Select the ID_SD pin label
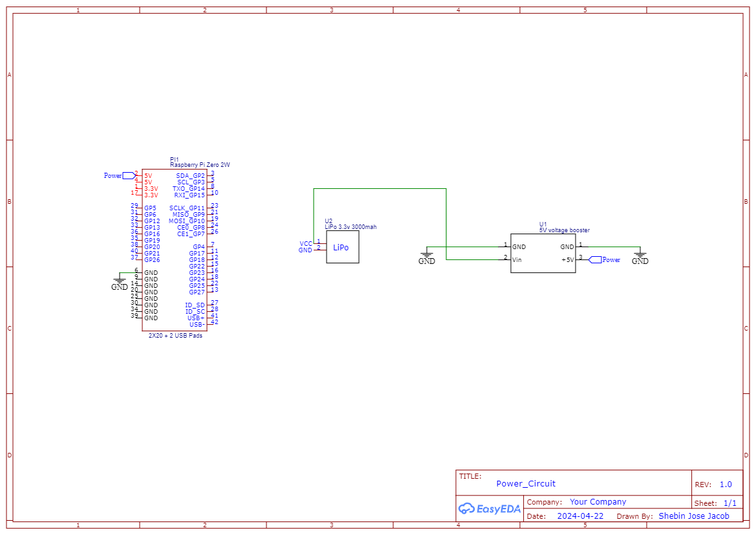Image resolution: width=756 pixels, height=535 pixels. [x=195, y=305]
